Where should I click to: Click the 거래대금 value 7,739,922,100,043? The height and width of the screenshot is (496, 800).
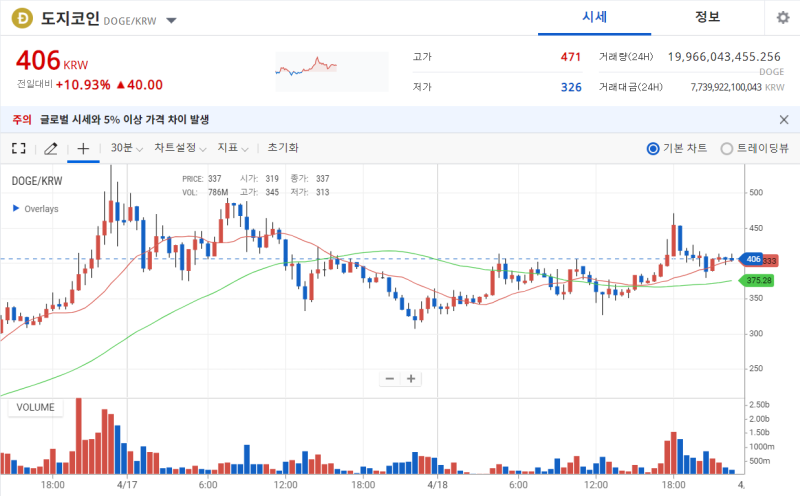coord(726,87)
